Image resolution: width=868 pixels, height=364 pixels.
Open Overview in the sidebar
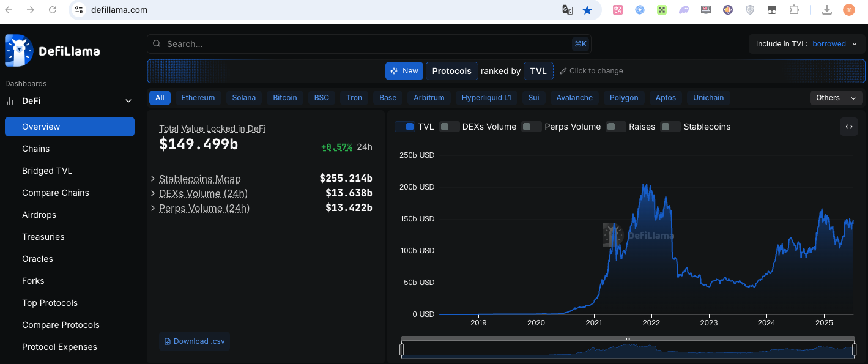coord(70,127)
